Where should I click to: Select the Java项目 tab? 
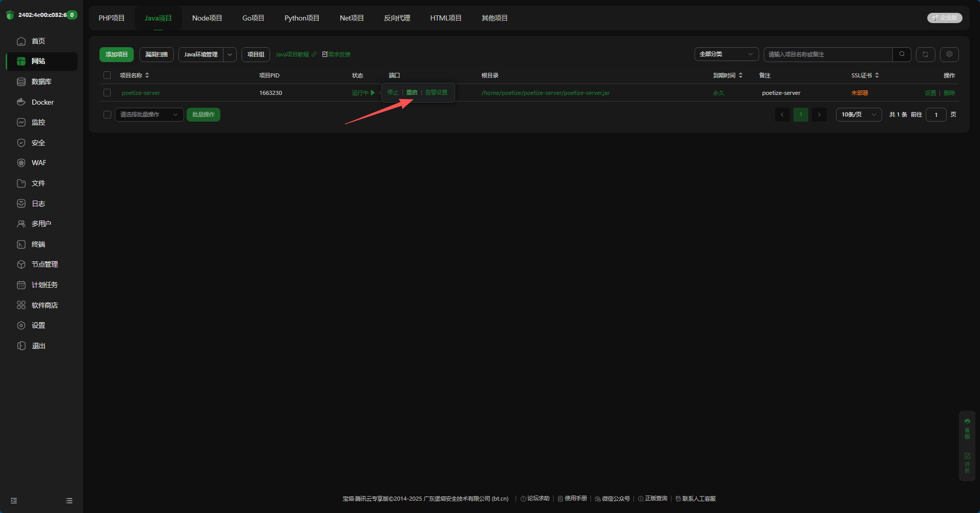coord(158,18)
